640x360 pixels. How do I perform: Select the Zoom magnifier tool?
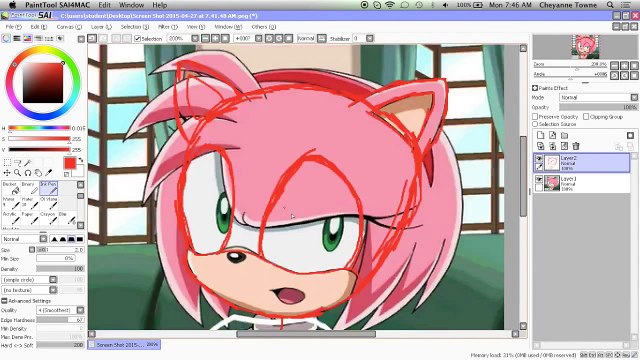(18, 173)
